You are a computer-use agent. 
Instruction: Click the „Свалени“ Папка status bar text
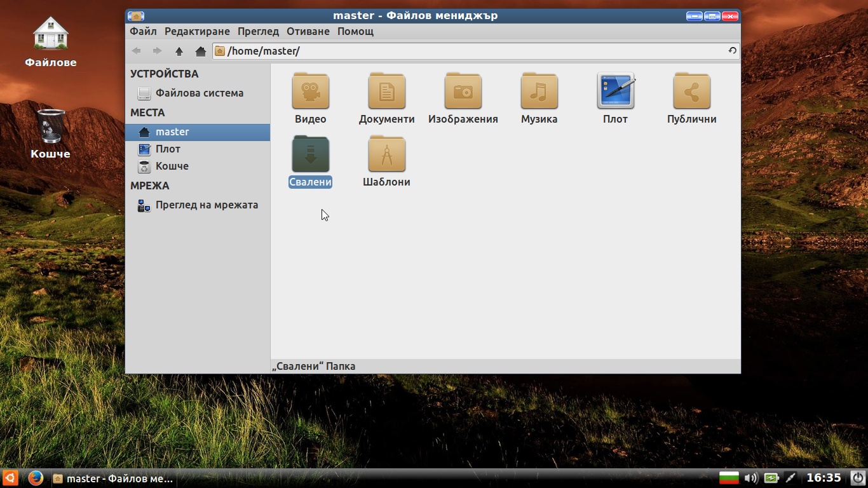pos(314,366)
